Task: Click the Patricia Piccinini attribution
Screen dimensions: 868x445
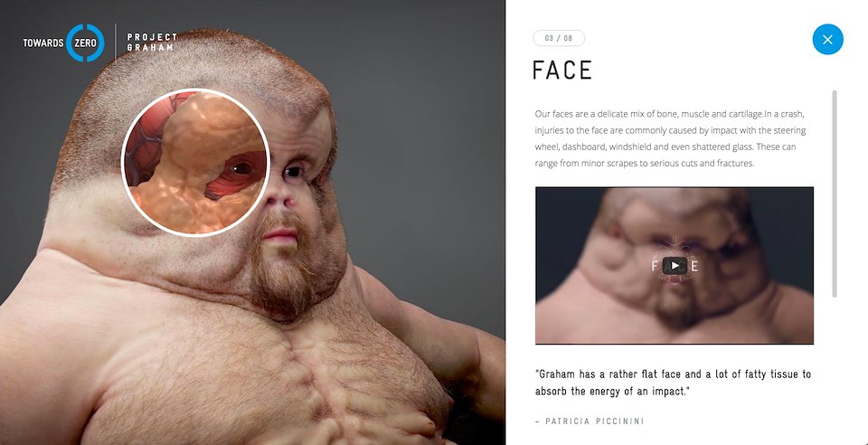Action: pyautogui.click(x=590, y=421)
